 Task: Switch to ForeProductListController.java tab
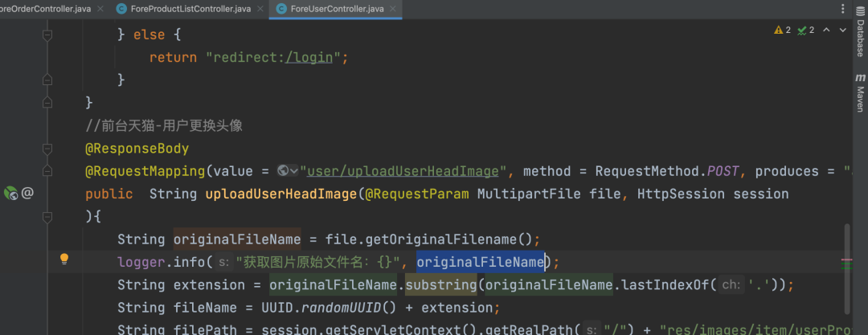point(190,9)
